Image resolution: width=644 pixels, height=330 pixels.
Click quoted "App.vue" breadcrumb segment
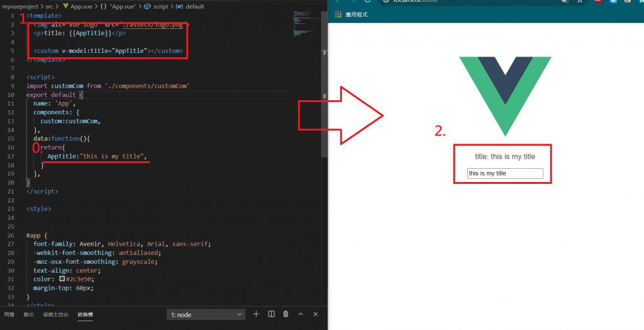click(123, 6)
